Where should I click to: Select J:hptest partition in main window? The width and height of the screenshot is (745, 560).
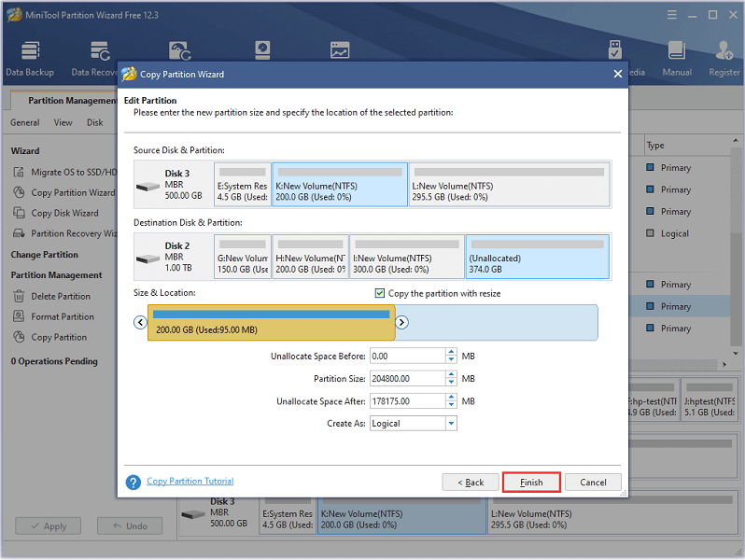coord(709,399)
